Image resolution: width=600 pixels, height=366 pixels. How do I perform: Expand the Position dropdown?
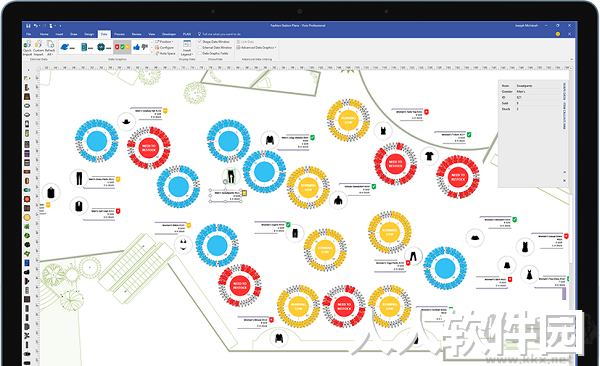click(x=165, y=41)
